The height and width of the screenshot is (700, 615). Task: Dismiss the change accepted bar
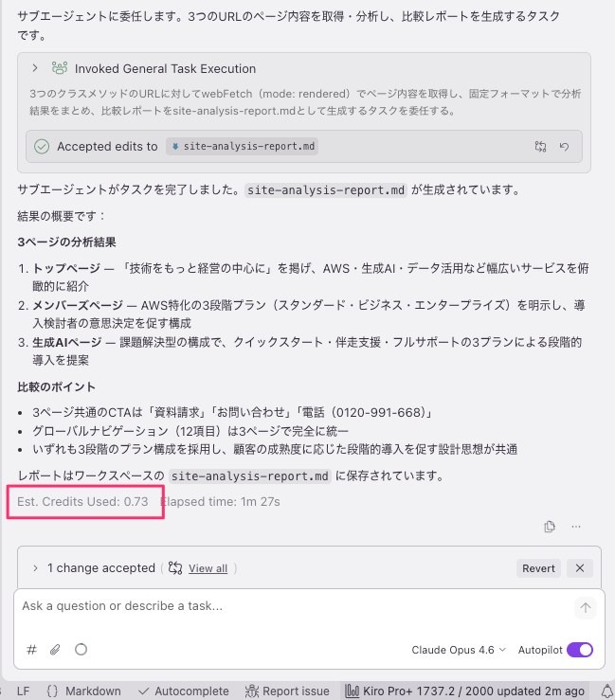click(x=580, y=568)
